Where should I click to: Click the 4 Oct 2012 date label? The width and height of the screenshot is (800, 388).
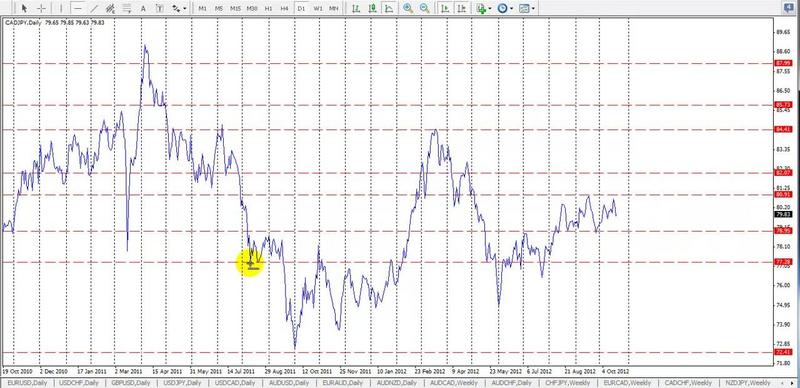pyautogui.click(x=614, y=372)
